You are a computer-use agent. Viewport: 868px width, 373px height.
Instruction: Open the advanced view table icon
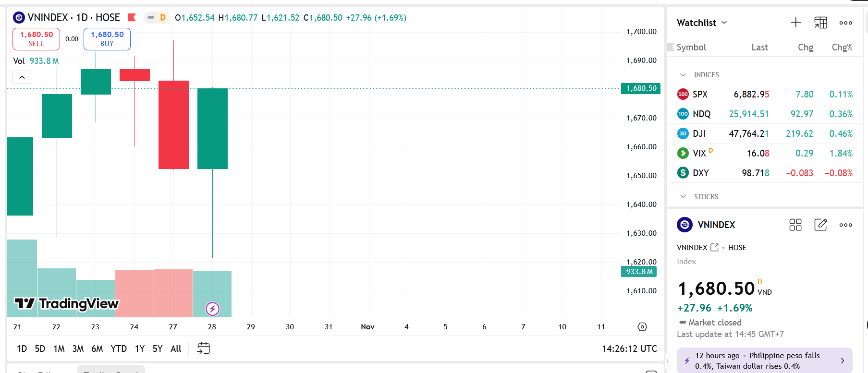820,23
